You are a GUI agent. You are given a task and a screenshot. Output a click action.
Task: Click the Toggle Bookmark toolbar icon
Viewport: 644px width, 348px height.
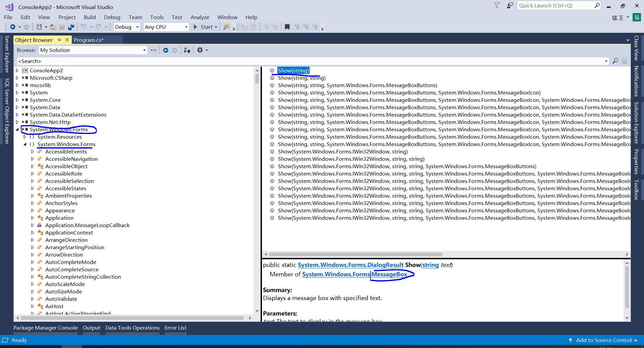[x=287, y=27]
